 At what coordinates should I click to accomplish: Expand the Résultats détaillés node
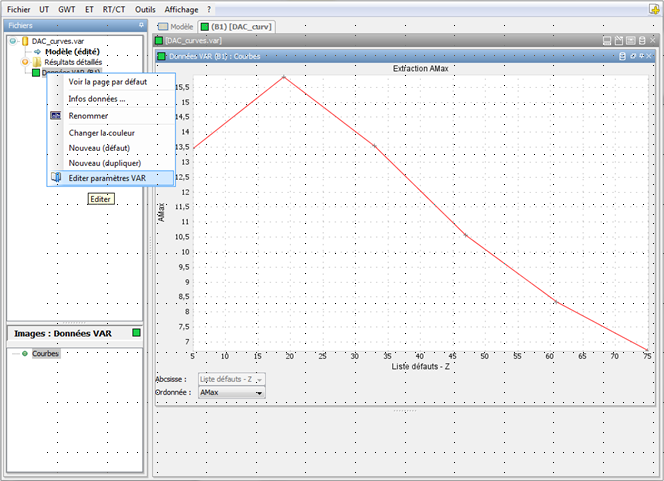click(25, 62)
